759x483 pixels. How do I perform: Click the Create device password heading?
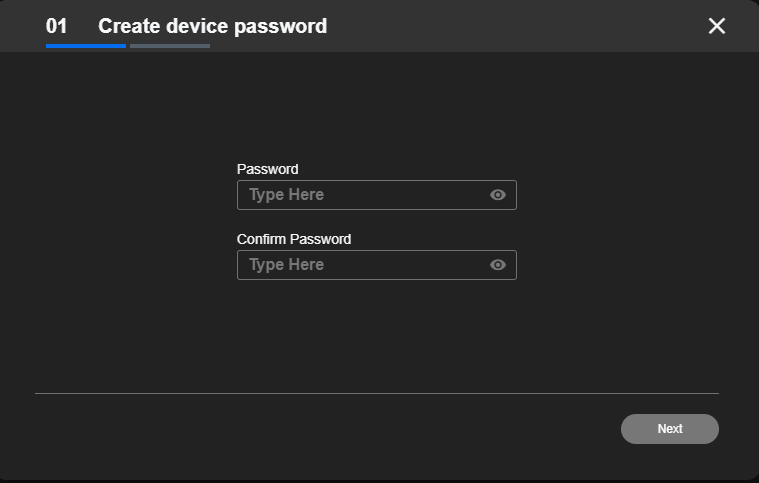[213, 26]
